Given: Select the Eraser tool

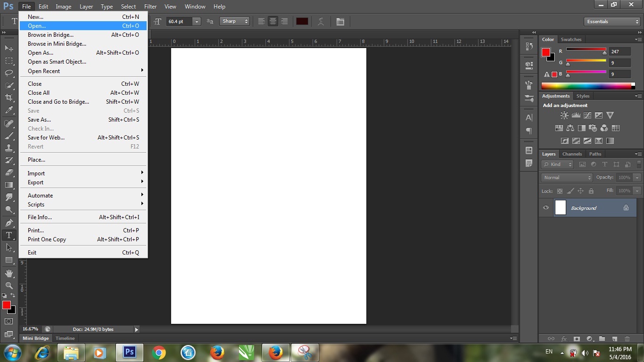Looking at the screenshot, I should click(9, 173).
